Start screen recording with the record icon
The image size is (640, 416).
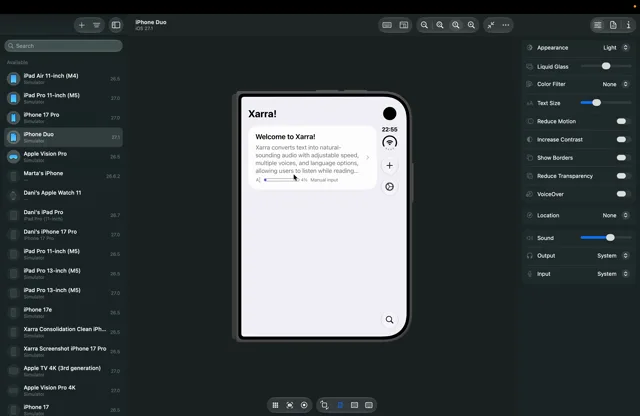304,405
